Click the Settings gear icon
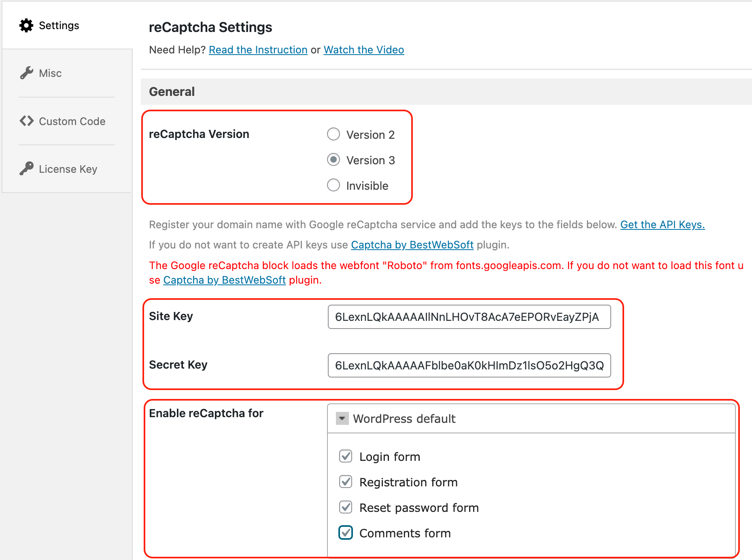 coord(26,25)
